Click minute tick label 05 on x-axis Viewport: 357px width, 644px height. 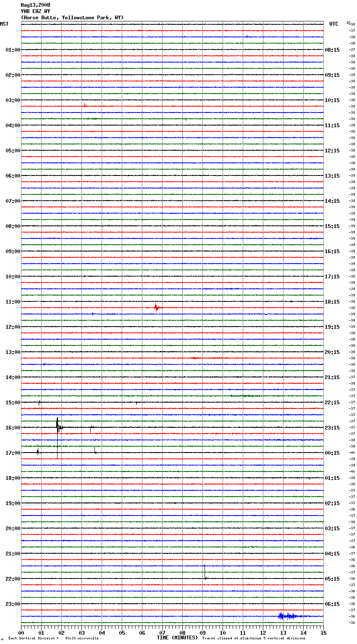click(122, 633)
